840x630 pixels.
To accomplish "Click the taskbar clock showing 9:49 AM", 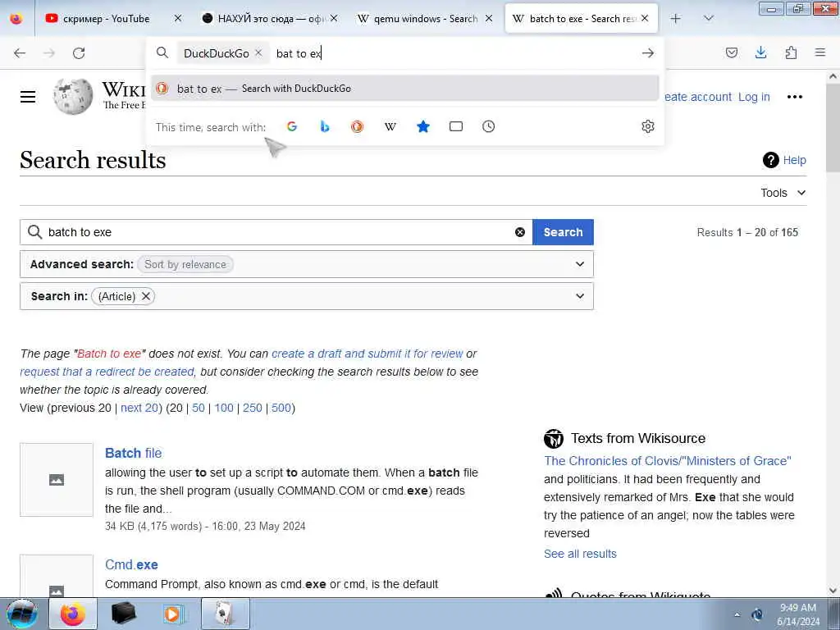I will click(x=798, y=614).
